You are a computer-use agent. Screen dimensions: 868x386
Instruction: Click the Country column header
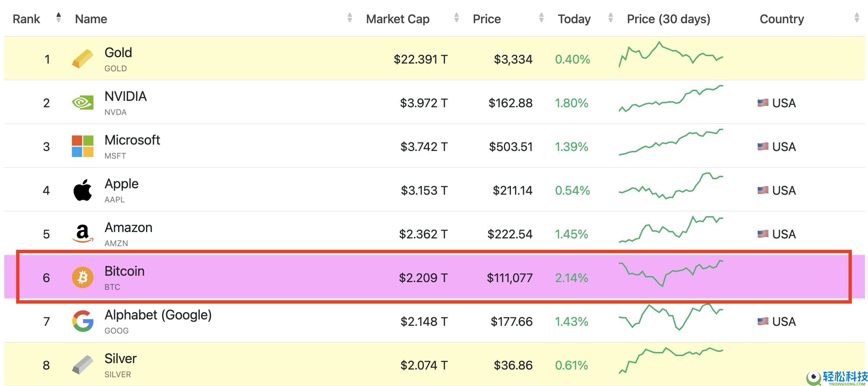pos(782,19)
